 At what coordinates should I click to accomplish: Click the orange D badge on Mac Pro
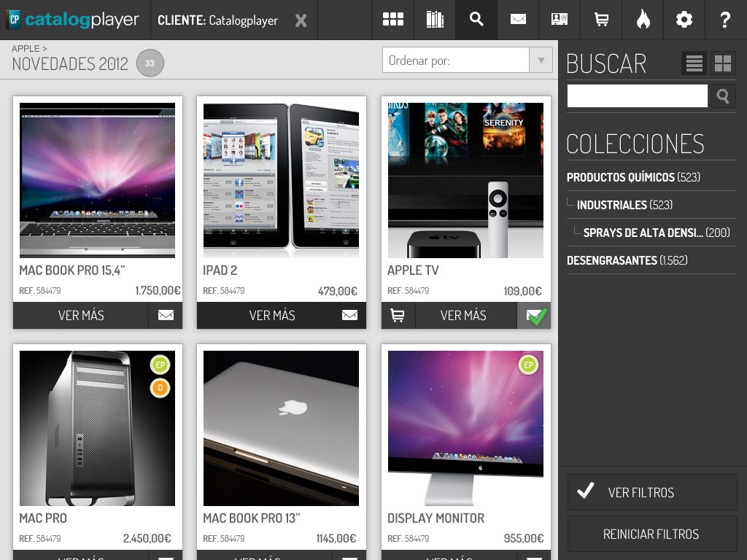click(x=160, y=388)
